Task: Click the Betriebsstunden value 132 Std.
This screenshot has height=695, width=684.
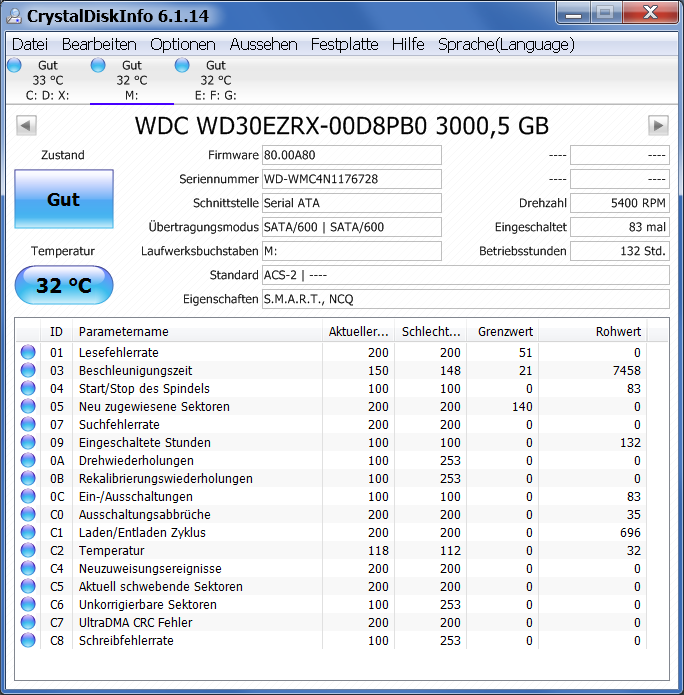Action: tap(620, 251)
